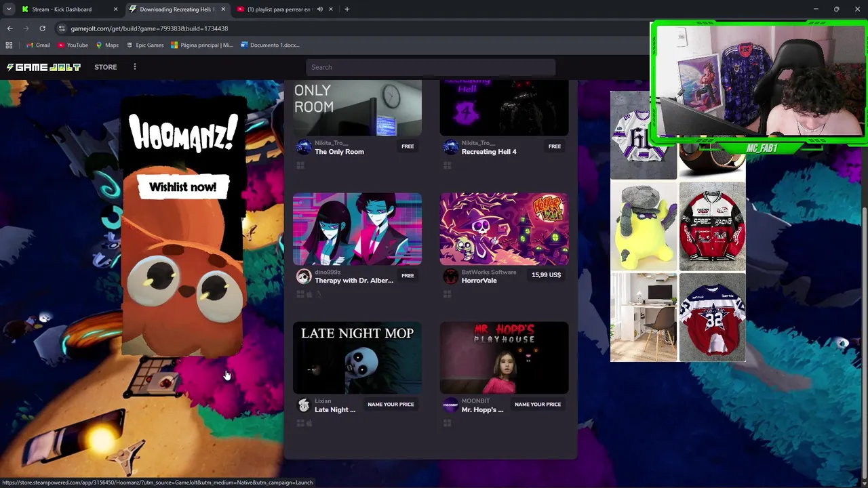This screenshot has width=868, height=488.
Task: Open Nikita_Tro avatar next to The Only Room
Action: pyautogui.click(x=304, y=147)
